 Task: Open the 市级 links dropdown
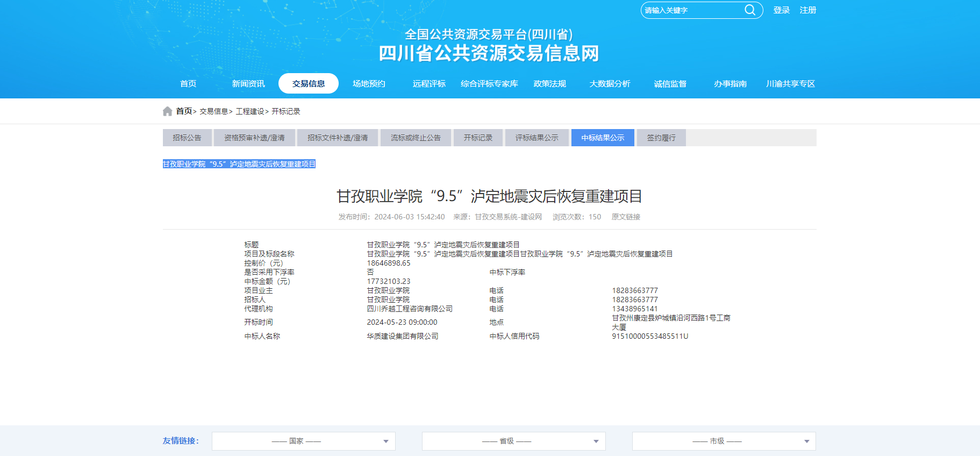(x=724, y=441)
